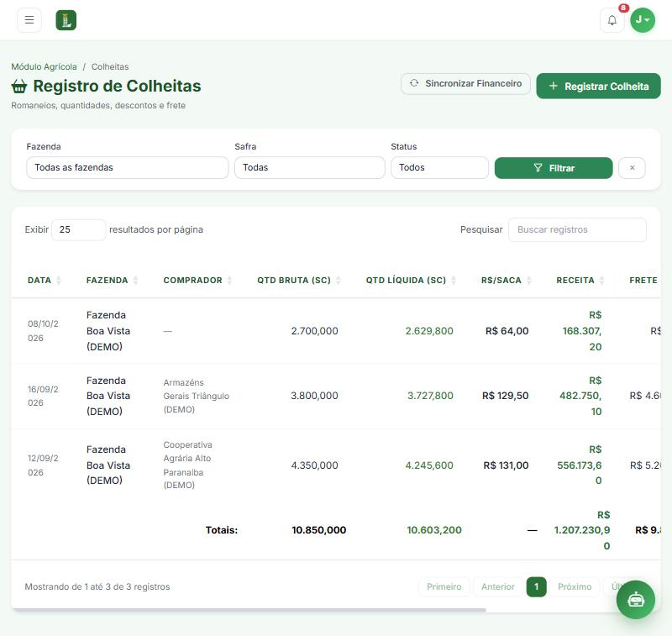Viewport: 672px width, 636px height.
Task: Click Registrar Colheita button
Action: click(598, 87)
